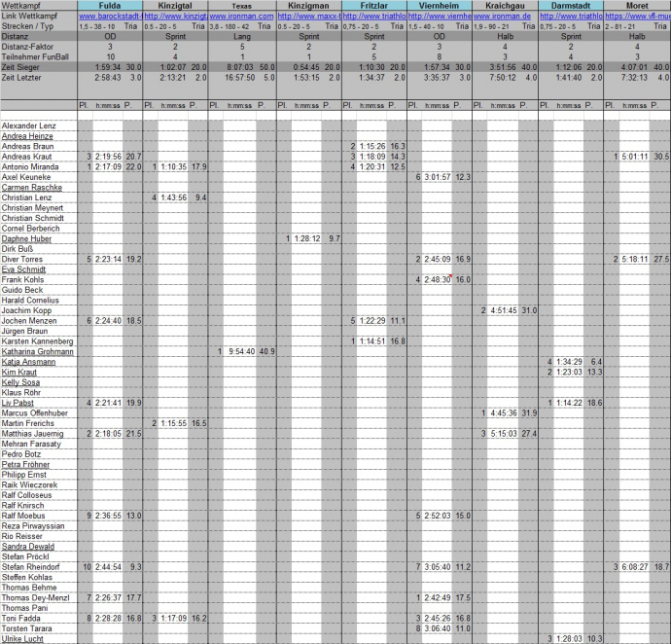Select the name Ralf Moebus
Screen dimensions: 671x644
[23, 516]
